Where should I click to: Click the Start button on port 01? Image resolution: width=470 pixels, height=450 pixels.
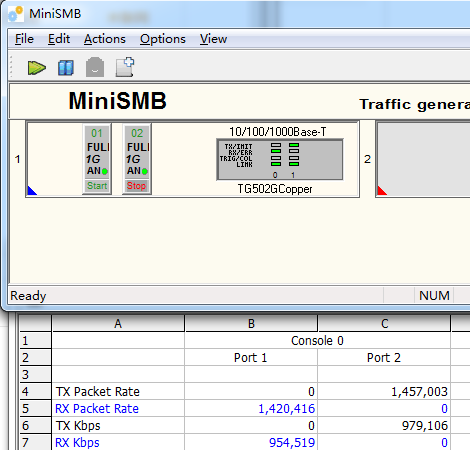point(97,186)
